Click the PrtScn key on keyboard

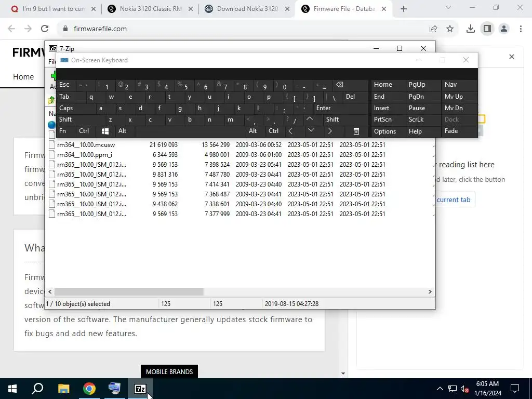388,119
